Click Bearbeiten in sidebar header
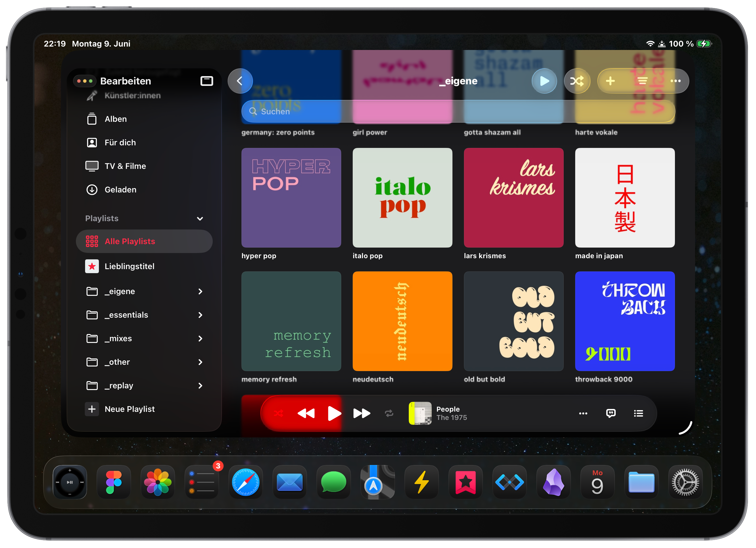The width and height of the screenshot is (756, 548). [x=126, y=81]
